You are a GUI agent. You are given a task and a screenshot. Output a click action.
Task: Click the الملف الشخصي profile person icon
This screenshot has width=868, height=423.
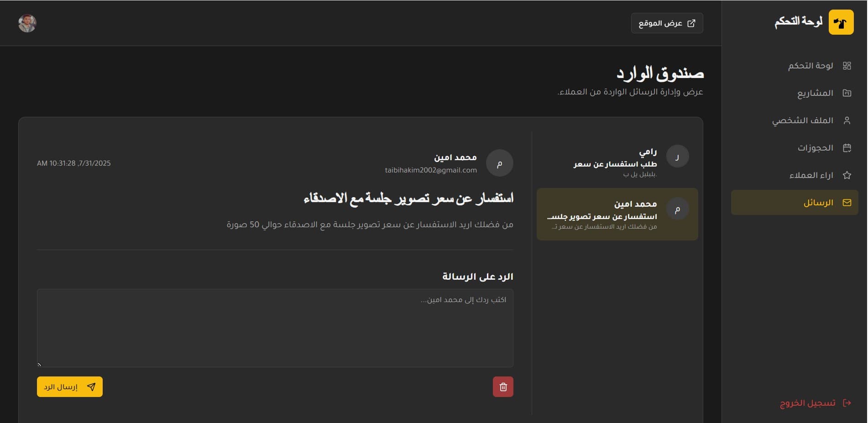click(847, 120)
